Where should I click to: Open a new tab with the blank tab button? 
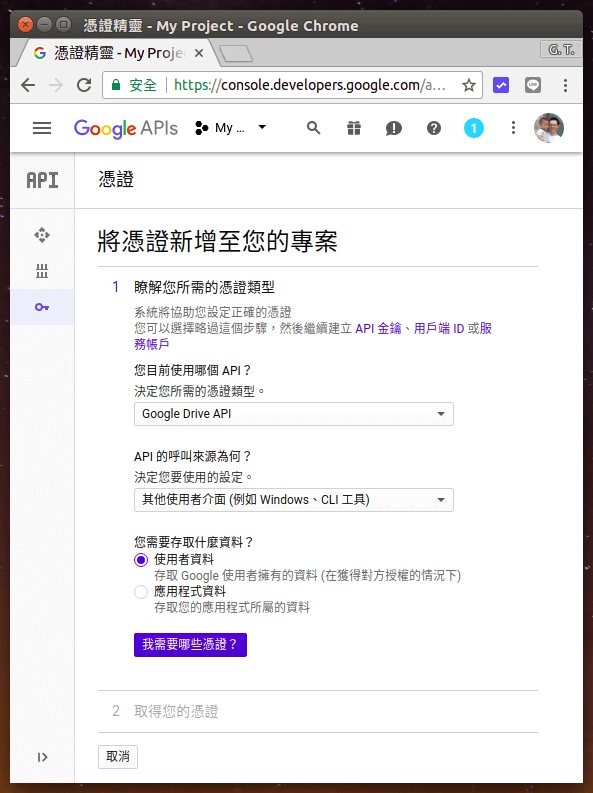tap(236, 53)
